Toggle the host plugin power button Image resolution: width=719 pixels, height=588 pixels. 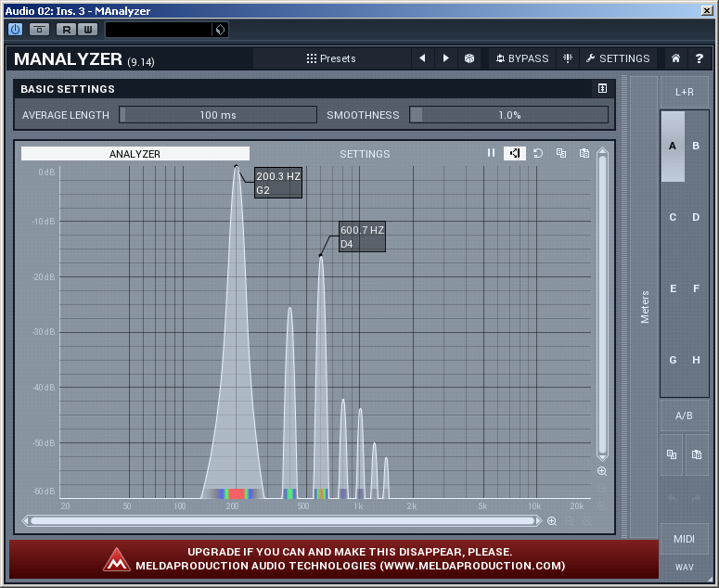(15, 30)
